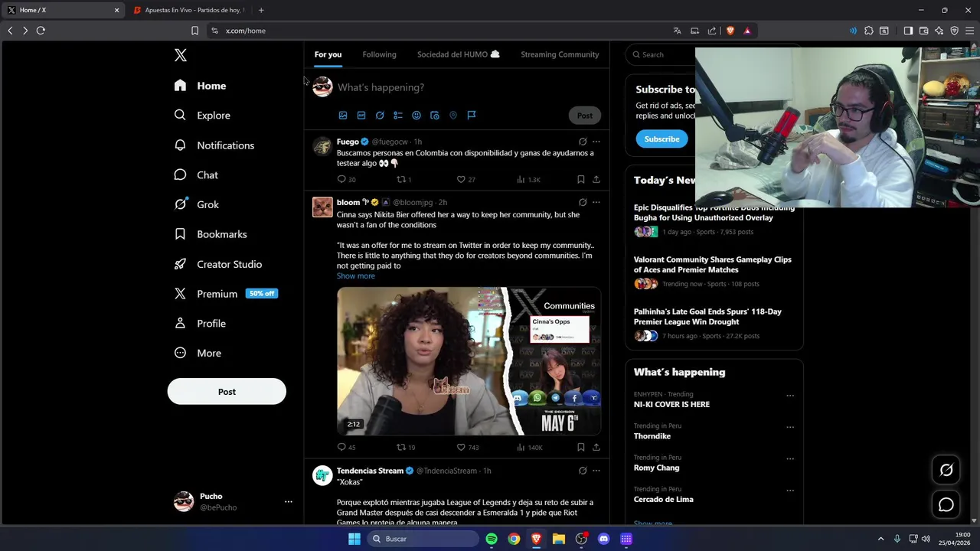This screenshot has height=551, width=980.
Task: Expand the More sidebar menu
Action: [197, 354]
